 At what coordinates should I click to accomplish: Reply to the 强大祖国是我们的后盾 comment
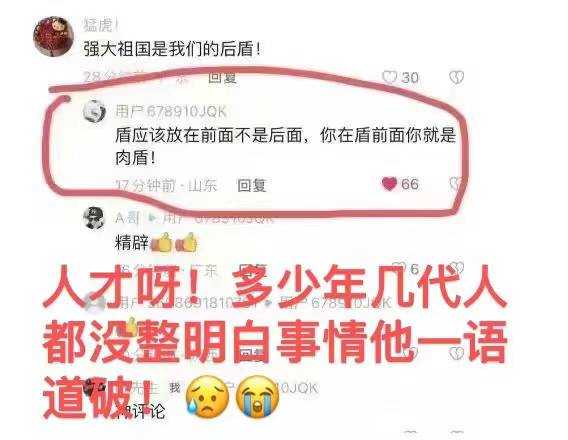click(222, 77)
